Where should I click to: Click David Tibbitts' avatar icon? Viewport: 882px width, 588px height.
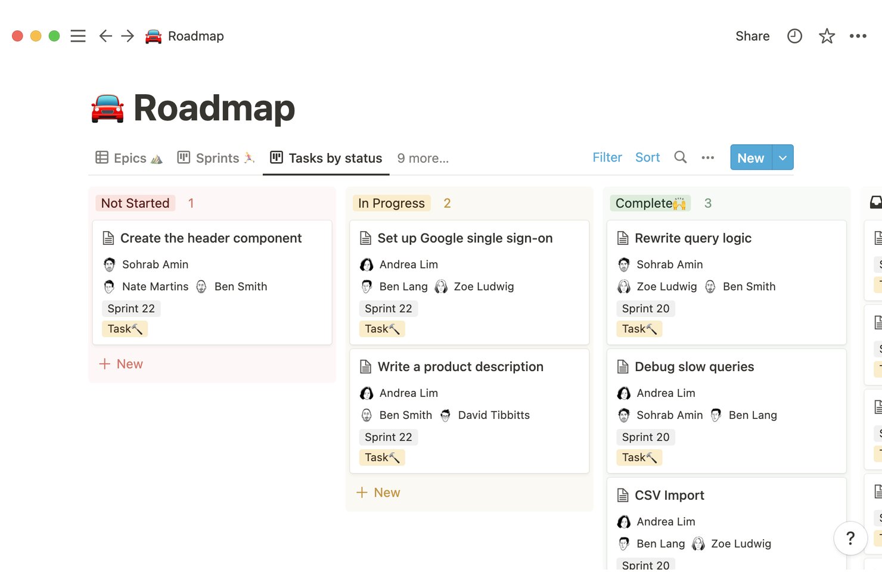click(445, 415)
